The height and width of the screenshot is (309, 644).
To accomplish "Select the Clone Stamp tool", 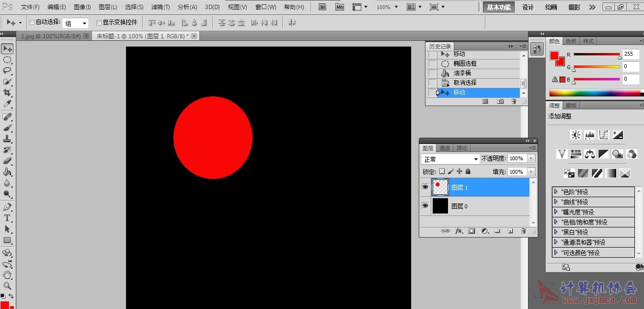I will [7, 139].
